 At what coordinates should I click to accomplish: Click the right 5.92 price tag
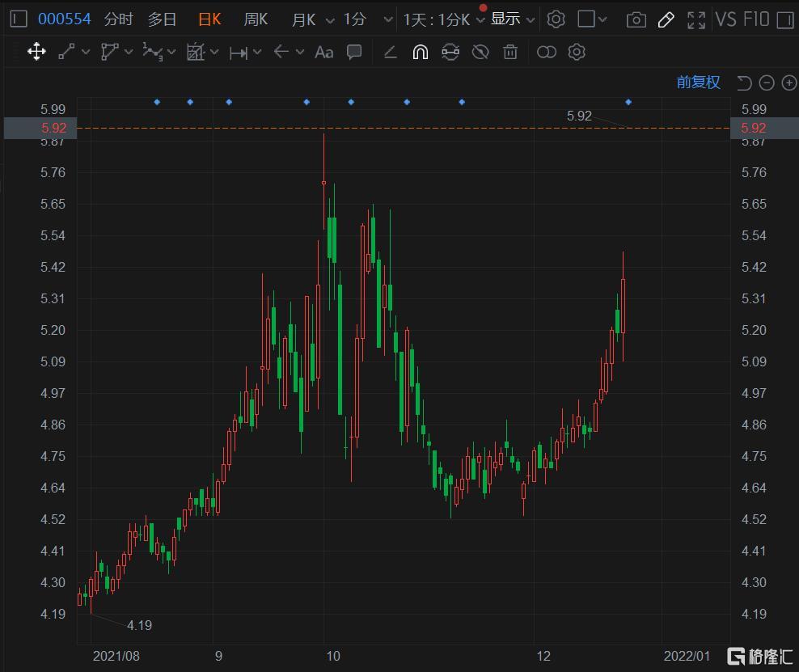click(764, 128)
